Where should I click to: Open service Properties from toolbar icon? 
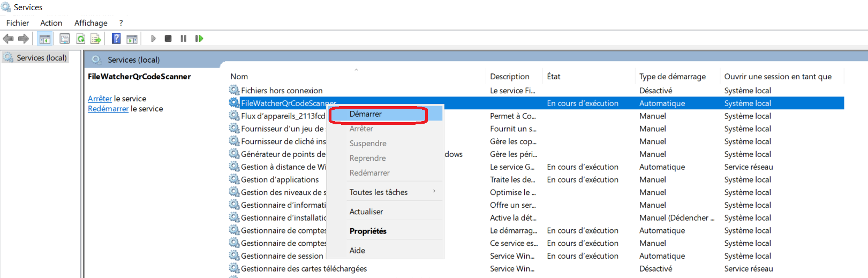(65, 39)
